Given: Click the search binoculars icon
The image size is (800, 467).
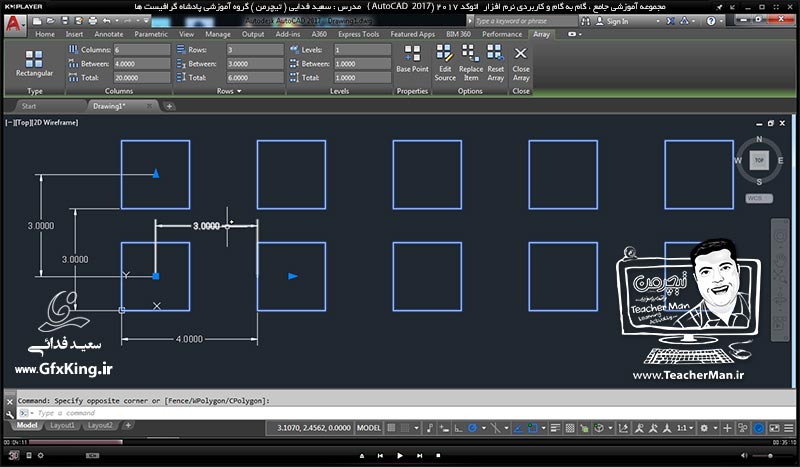Looking at the screenshot, I should coord(586,21).
